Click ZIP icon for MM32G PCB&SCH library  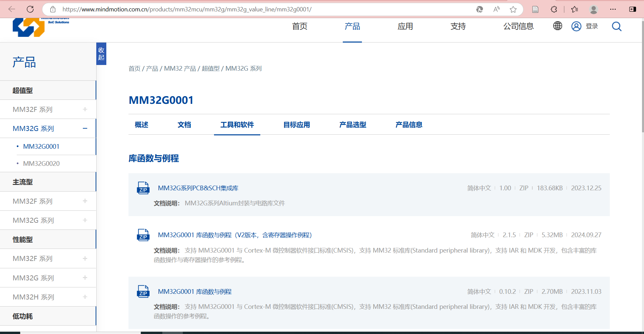point(143,188)
